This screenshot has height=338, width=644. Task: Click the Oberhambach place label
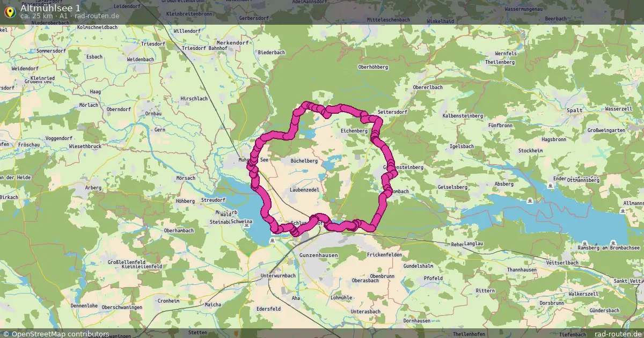179,230
